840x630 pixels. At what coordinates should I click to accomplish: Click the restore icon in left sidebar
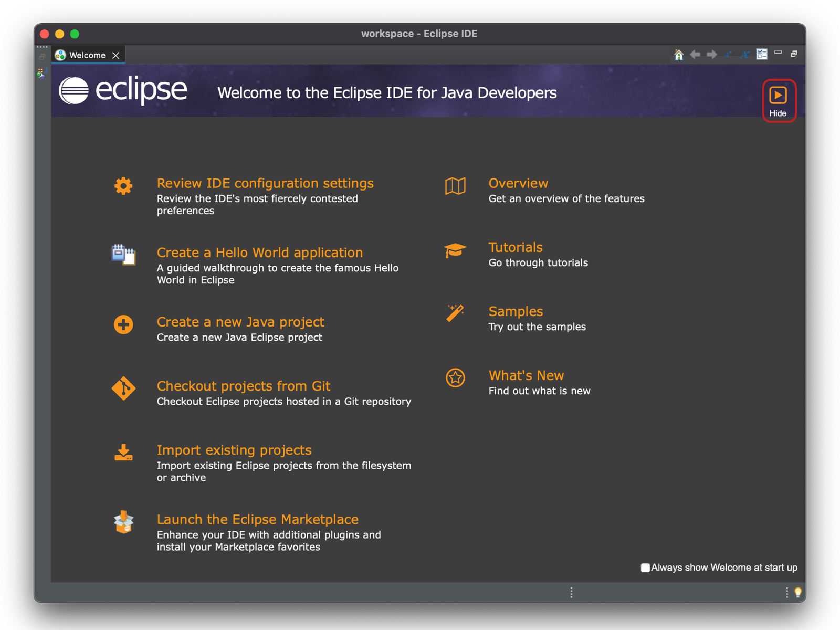pyautogui.click(x=42, y=57)
